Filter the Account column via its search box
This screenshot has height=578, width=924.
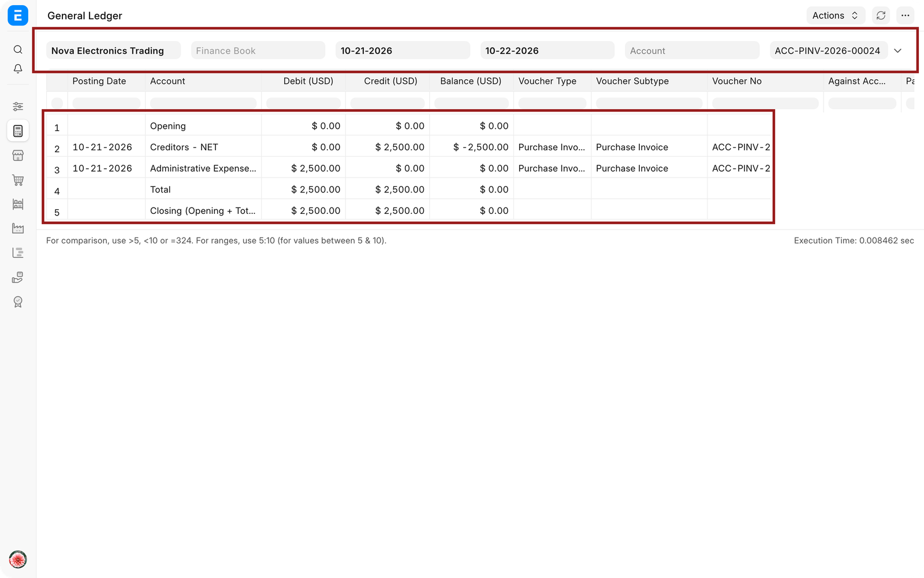203,103
